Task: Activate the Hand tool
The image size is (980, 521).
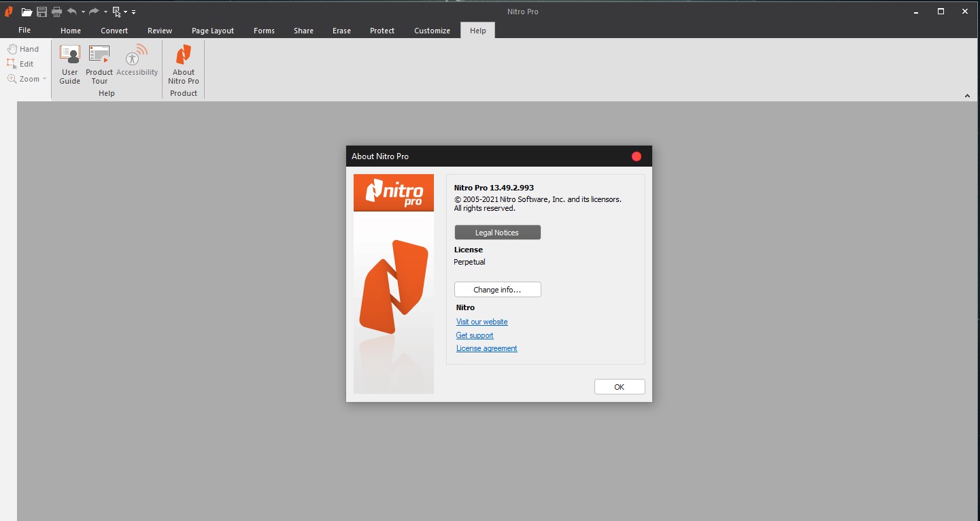Action: pos(23,49)
